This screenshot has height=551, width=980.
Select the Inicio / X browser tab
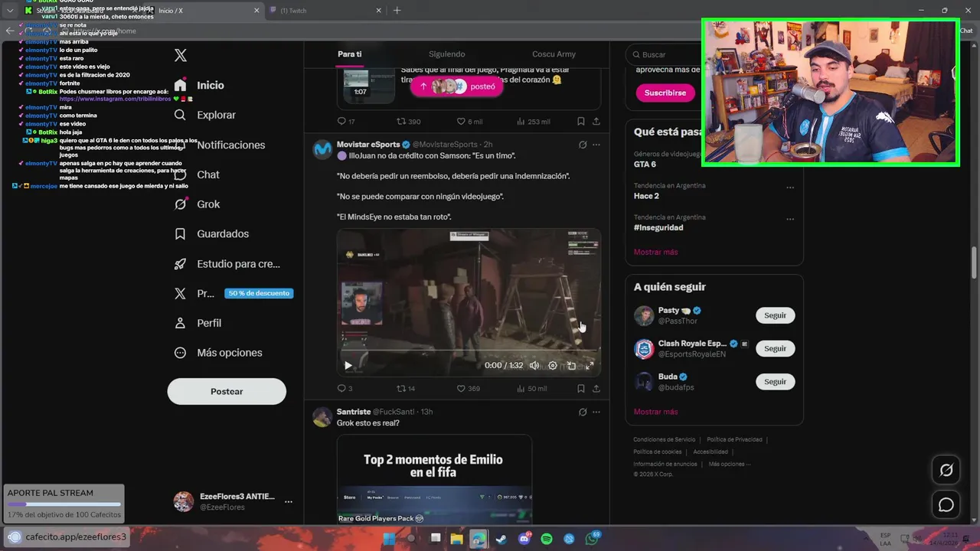203,11
